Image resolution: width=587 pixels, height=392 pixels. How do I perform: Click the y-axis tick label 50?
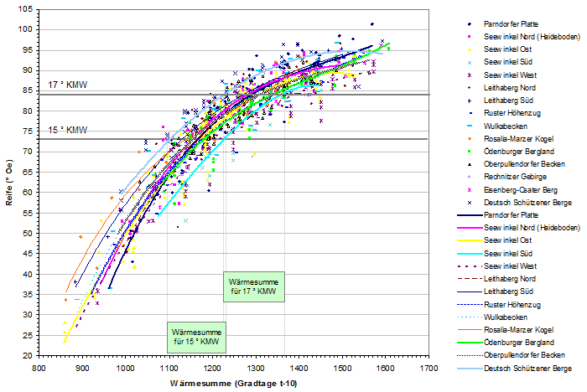29,234
